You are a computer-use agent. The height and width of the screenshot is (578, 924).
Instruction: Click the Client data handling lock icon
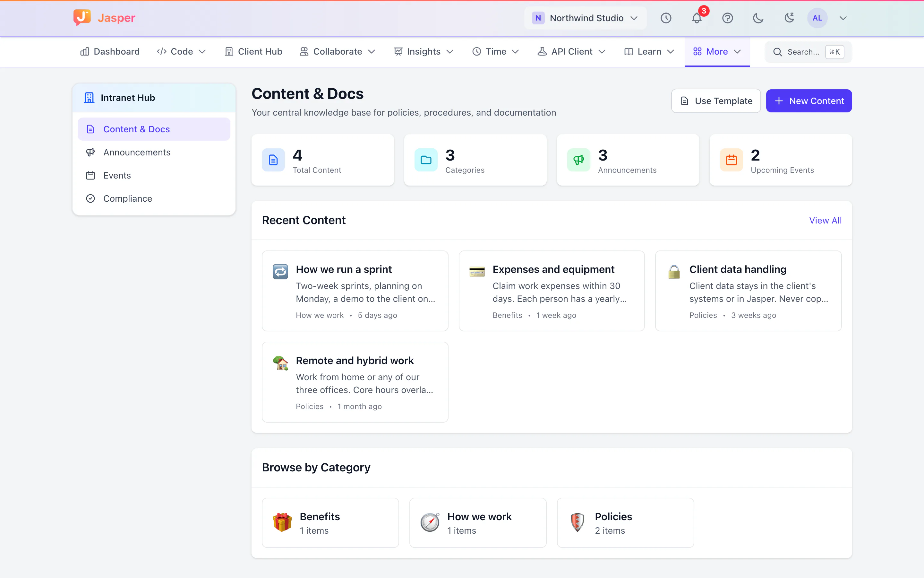[x=674, y=271]
